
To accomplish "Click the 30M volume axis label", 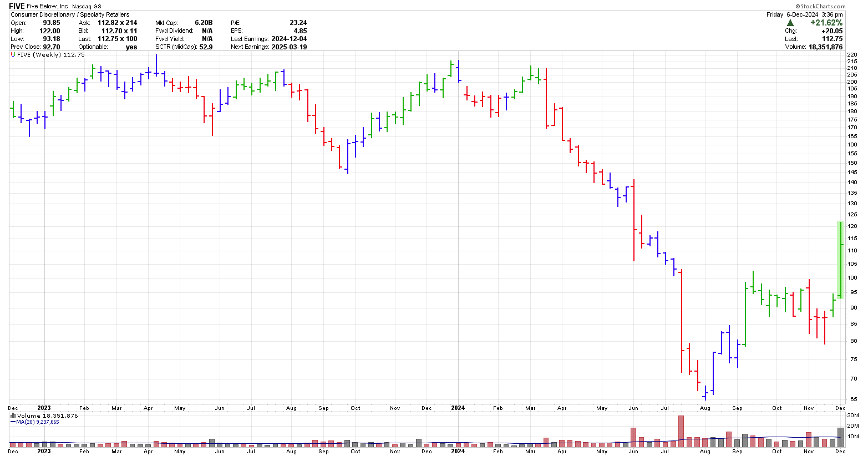I will pos(852,416).
